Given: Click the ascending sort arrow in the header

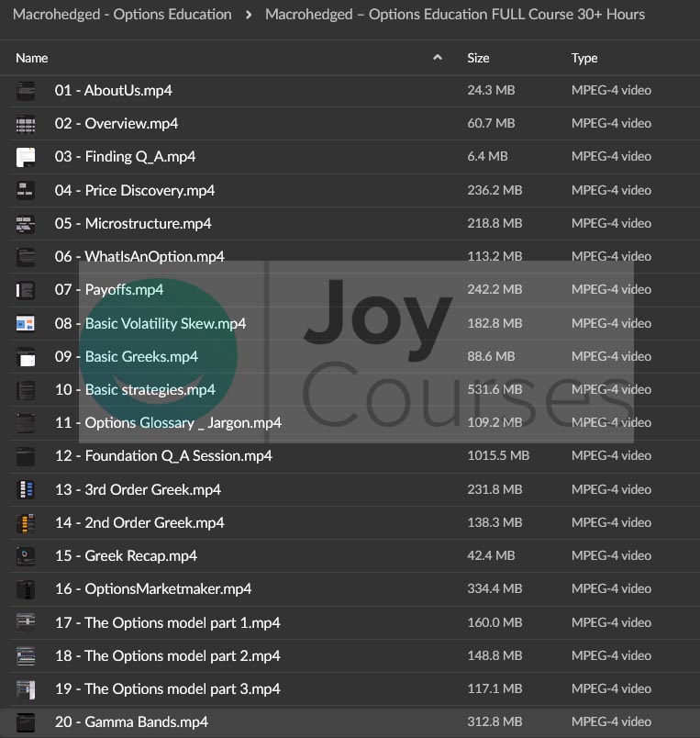Looking at the screenshot, I should 438,58.
